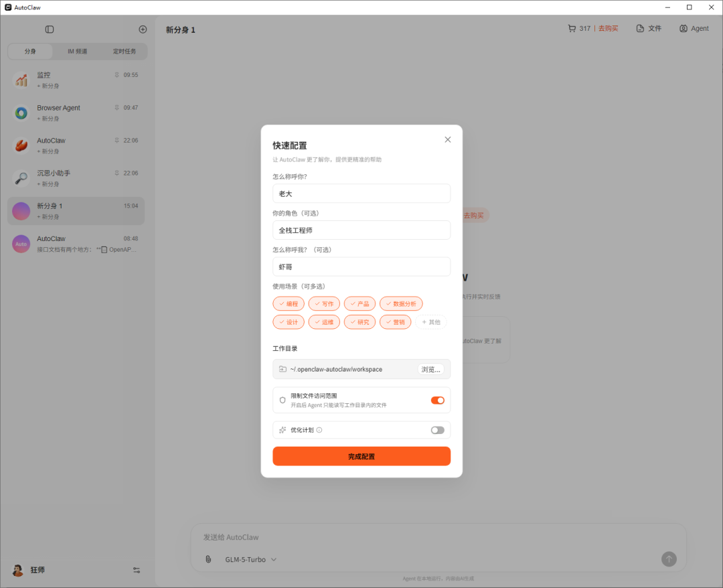The image size is (723, 588).
Task: Select the 沉思小助手 magnifier avatar
Action: 21,178
